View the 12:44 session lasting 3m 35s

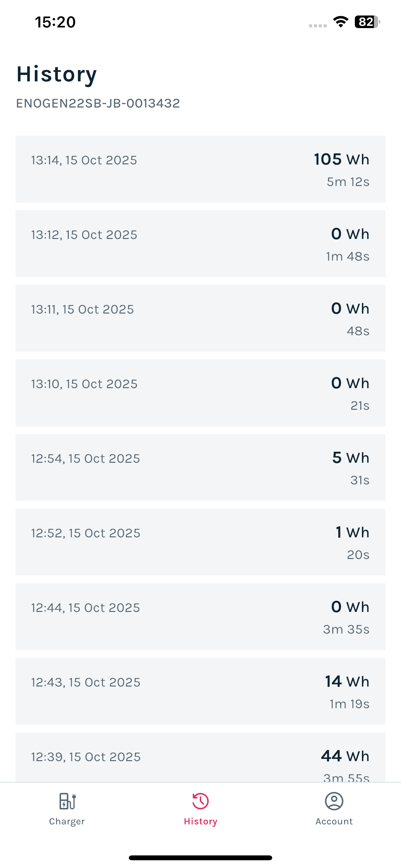coord(200,617)
